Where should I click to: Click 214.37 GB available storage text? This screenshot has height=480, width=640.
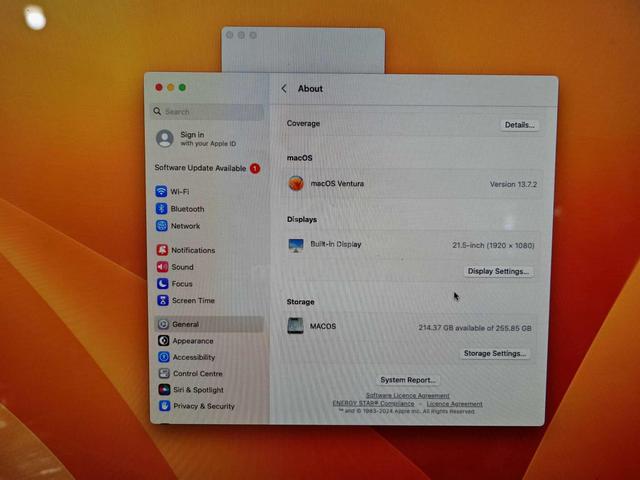click(x=475, y=328)
